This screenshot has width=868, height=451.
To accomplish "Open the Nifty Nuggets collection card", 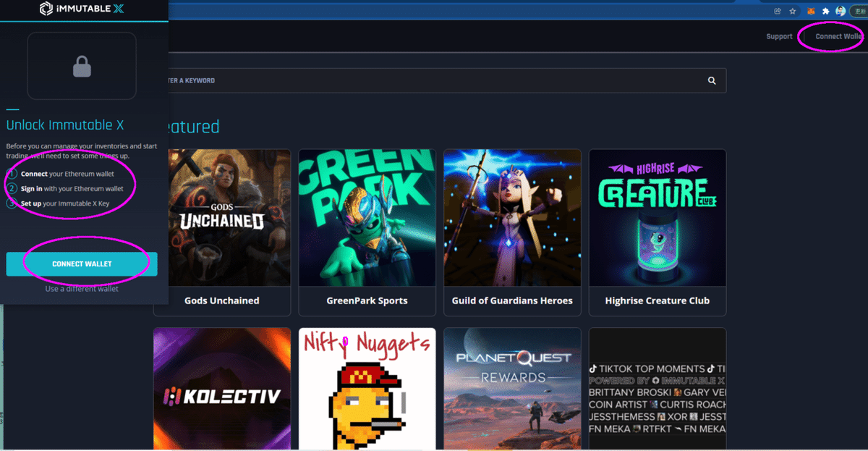I will pyautogui.click(x=367, y=389).
